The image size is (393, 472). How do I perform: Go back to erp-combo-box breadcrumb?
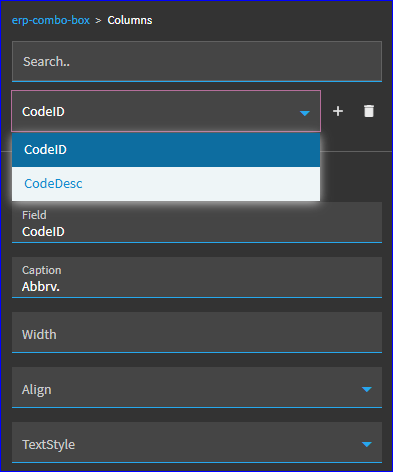(51, 20)
